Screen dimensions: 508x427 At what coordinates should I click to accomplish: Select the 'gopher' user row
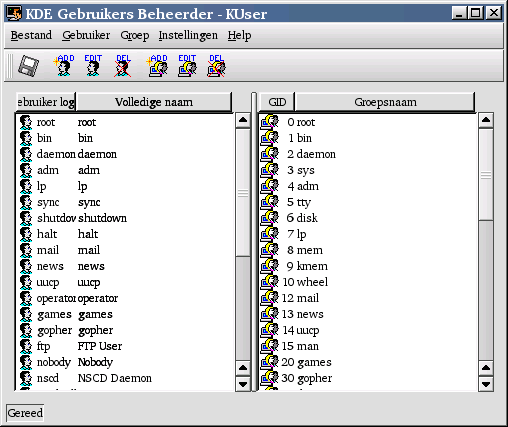(x=124, y=330)
